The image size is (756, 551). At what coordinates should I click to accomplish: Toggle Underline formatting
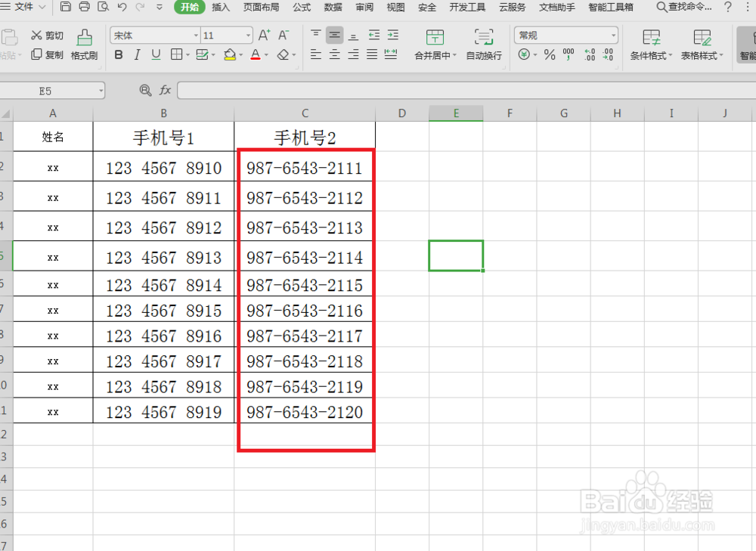pos(156,55)
